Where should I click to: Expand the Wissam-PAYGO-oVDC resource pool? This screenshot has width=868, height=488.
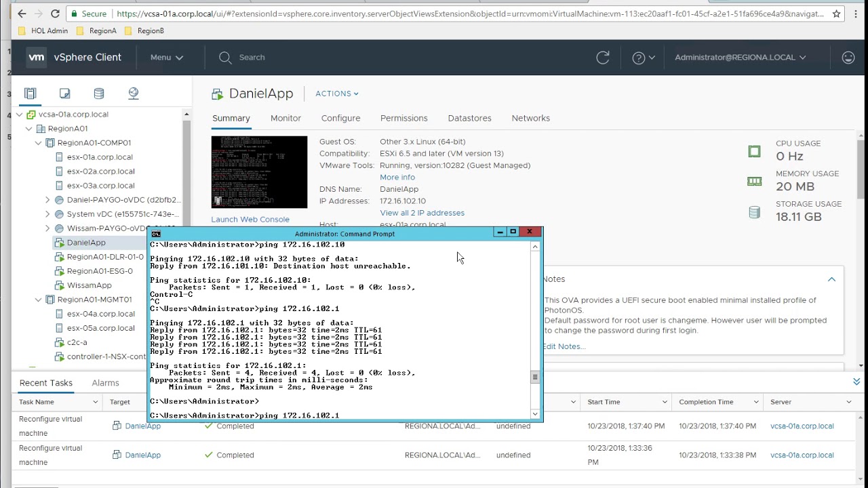pyautogui.click(x=47, y=228)
